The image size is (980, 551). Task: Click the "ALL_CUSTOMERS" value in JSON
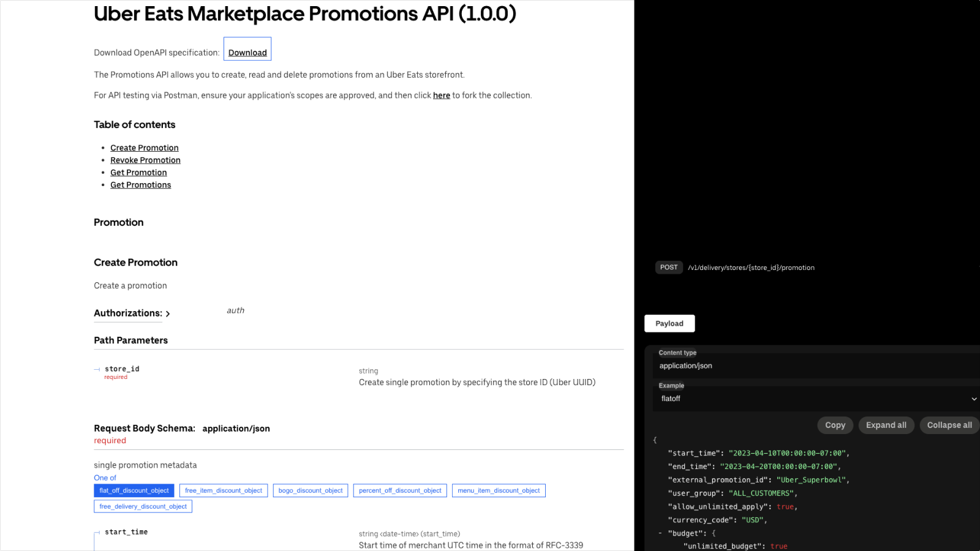click(x=761, y=493)
